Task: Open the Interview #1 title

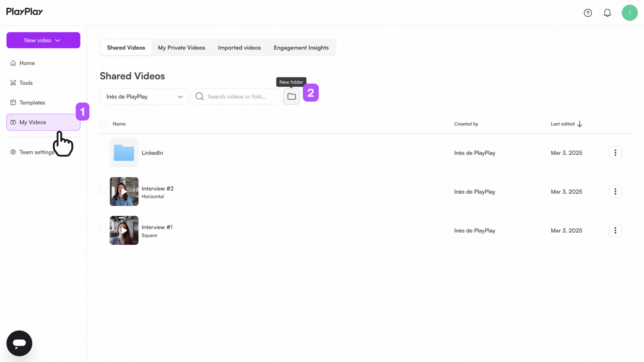Action: pos(157,227)
